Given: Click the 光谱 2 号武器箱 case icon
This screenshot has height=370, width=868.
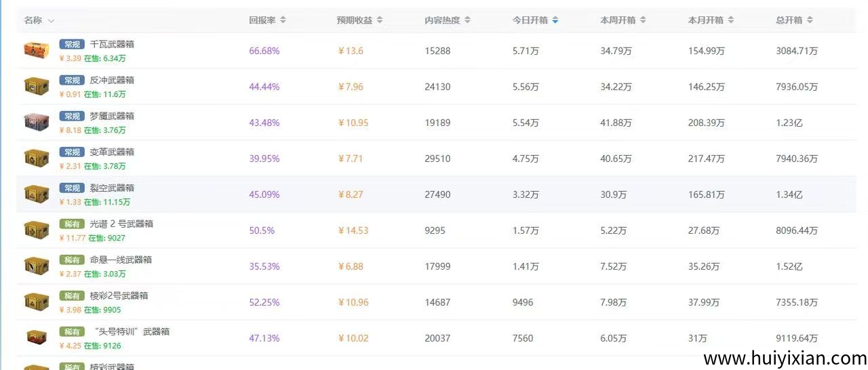Looking at the screenshot, I should pyautogui.click(x=37, y=230).
